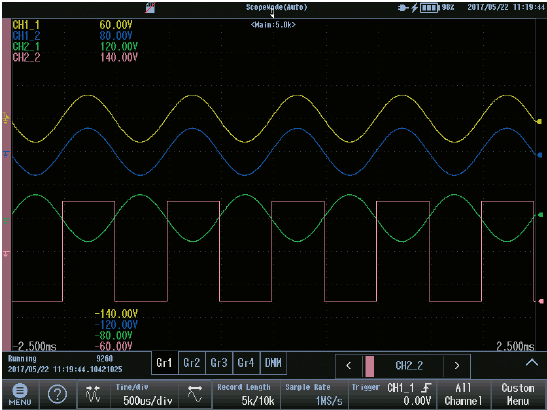Click the pink CH2_2 position marker at right
This screenshot has width=547, height=410.
tap(540, 301)
